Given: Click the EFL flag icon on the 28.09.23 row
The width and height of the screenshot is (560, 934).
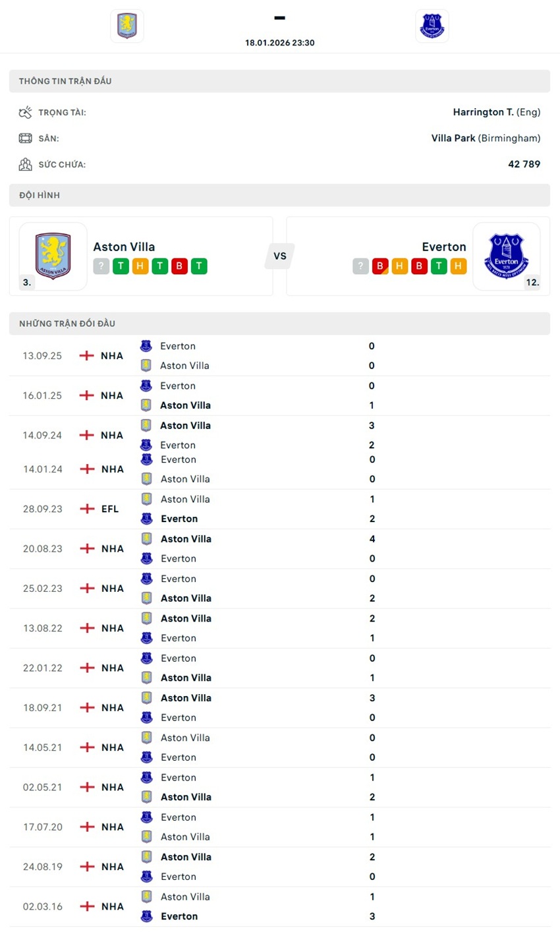Looking at the screenshot, I should pos(86,508).
